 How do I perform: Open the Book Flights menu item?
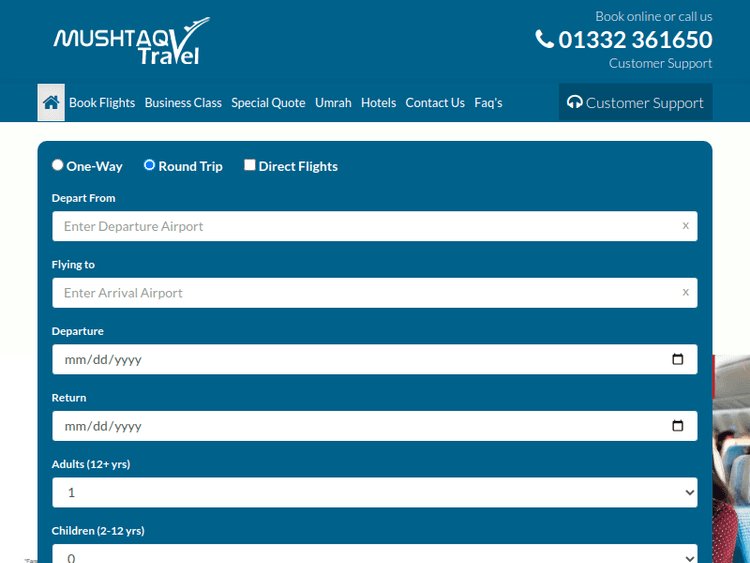tap(102, 102)
